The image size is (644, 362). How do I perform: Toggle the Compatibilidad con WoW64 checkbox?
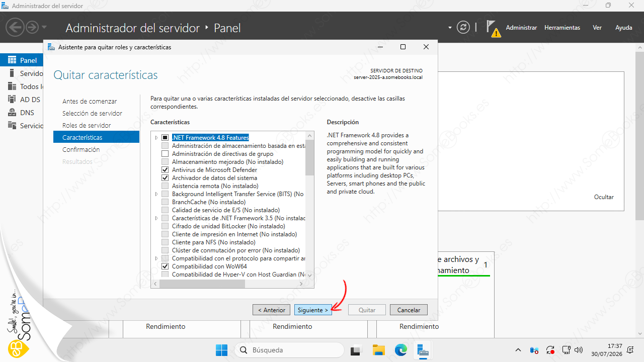tap(165, 266)
